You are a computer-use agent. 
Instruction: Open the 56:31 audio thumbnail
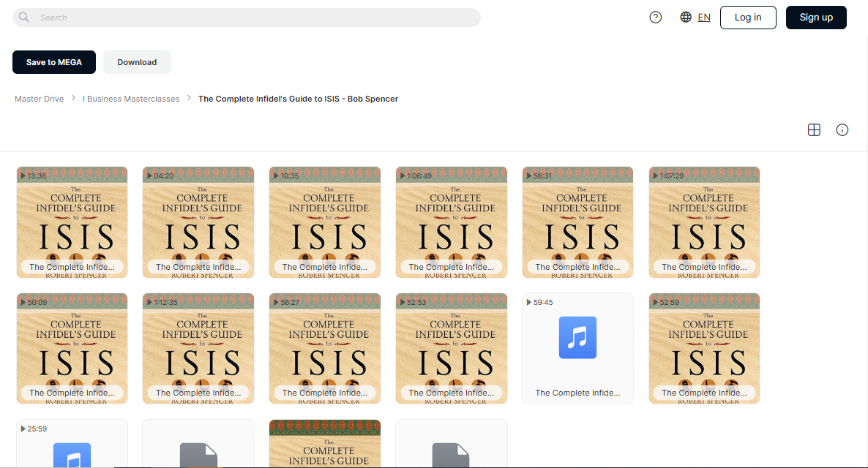pyautogui.click(x=577, y=222)
